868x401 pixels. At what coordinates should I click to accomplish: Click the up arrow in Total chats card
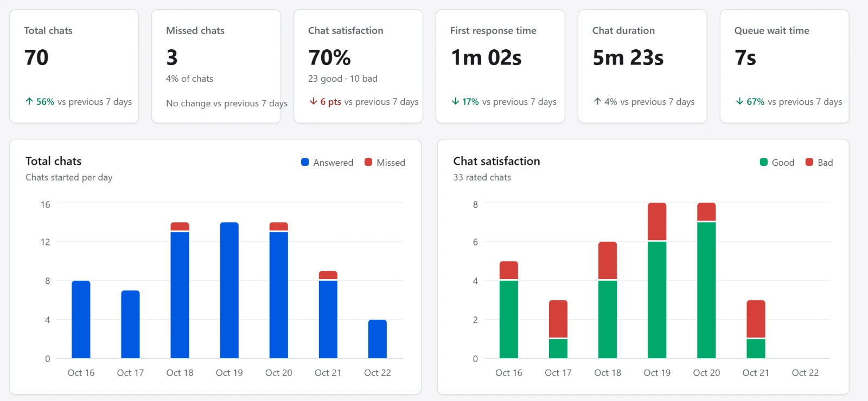coord(29,101)
